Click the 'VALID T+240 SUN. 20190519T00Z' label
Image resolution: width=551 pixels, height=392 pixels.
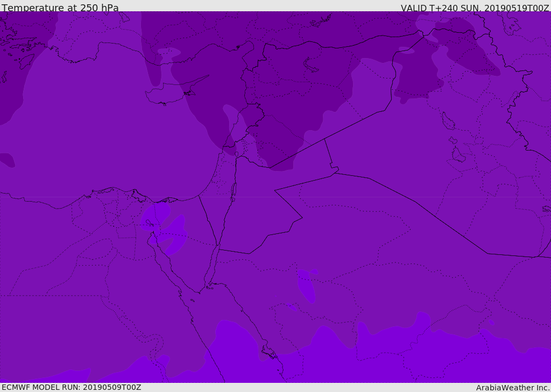[475, 8]
